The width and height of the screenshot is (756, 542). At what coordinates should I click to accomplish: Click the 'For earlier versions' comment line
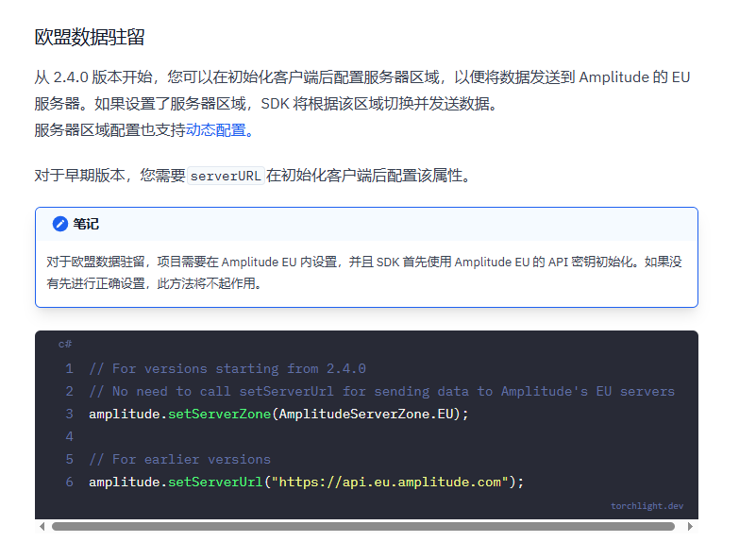[x=179, y=459]
